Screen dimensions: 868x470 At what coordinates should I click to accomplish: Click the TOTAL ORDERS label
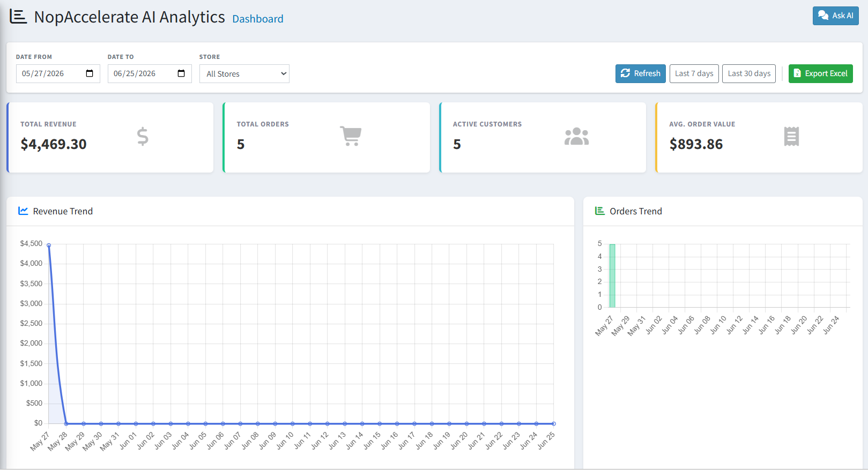coord(263,124)
